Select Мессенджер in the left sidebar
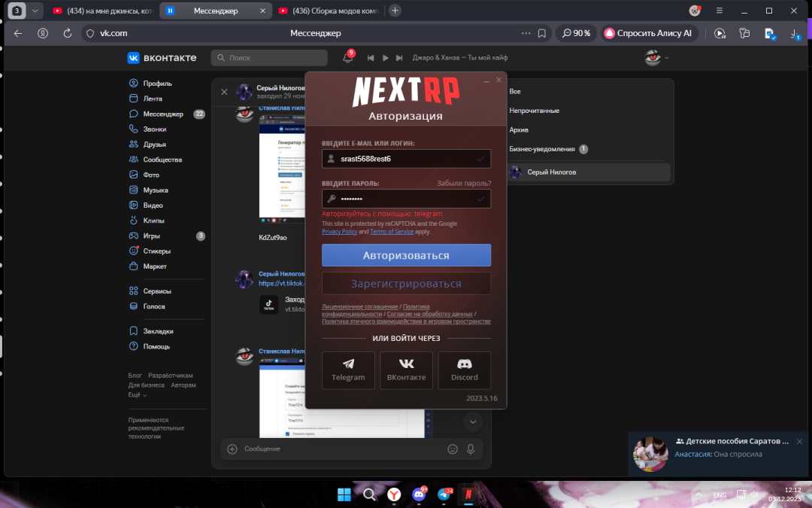The height and width of the screenshot is (508, 812). click(x=162, y=114)
